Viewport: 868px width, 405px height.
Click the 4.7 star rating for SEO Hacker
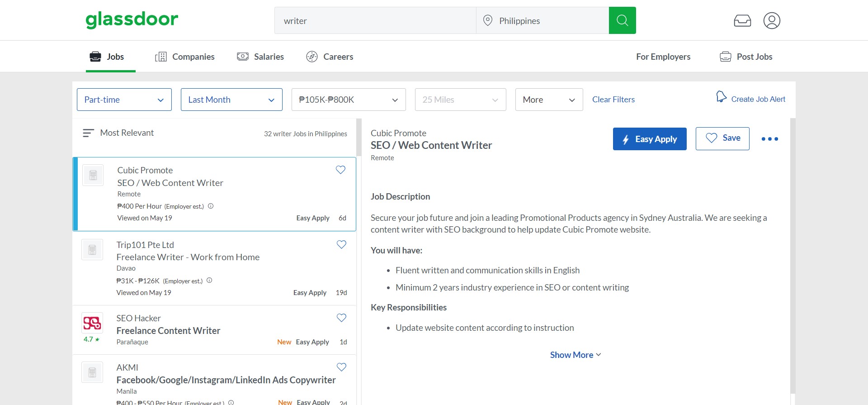click(x=91, y=339)
